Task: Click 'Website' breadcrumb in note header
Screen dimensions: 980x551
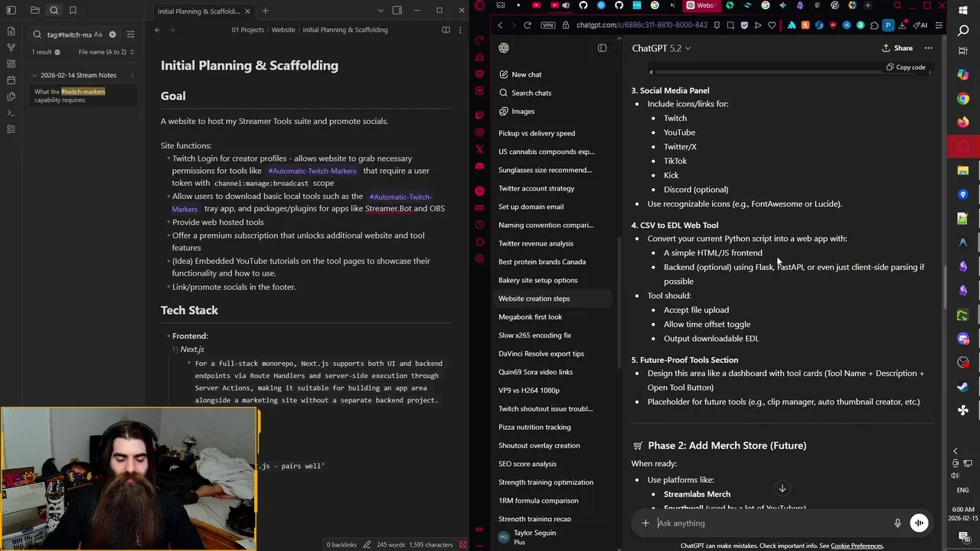Action: [283, 30]
